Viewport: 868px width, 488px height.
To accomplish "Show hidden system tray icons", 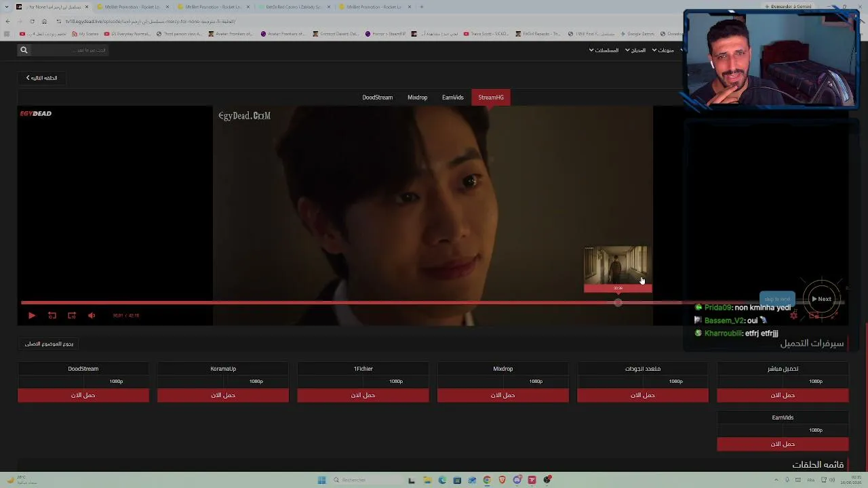I will tap(776, 480).
